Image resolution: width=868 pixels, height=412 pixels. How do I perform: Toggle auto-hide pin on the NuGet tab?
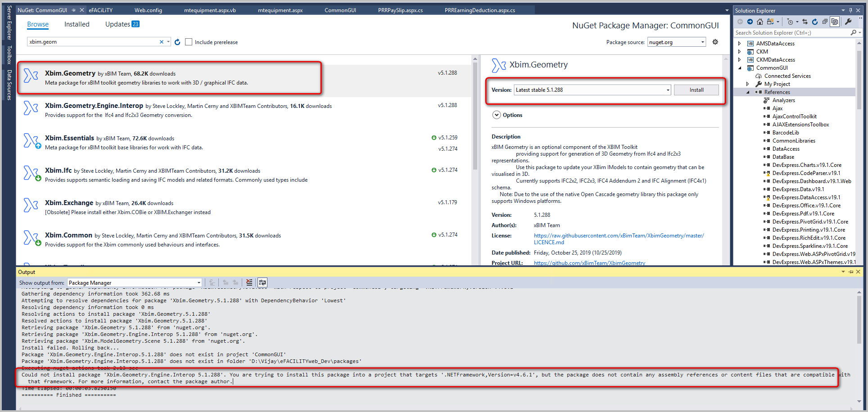tap(73, 9)
